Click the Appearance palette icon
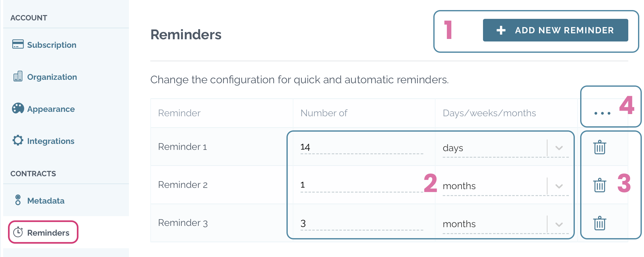 coord(18,108)
